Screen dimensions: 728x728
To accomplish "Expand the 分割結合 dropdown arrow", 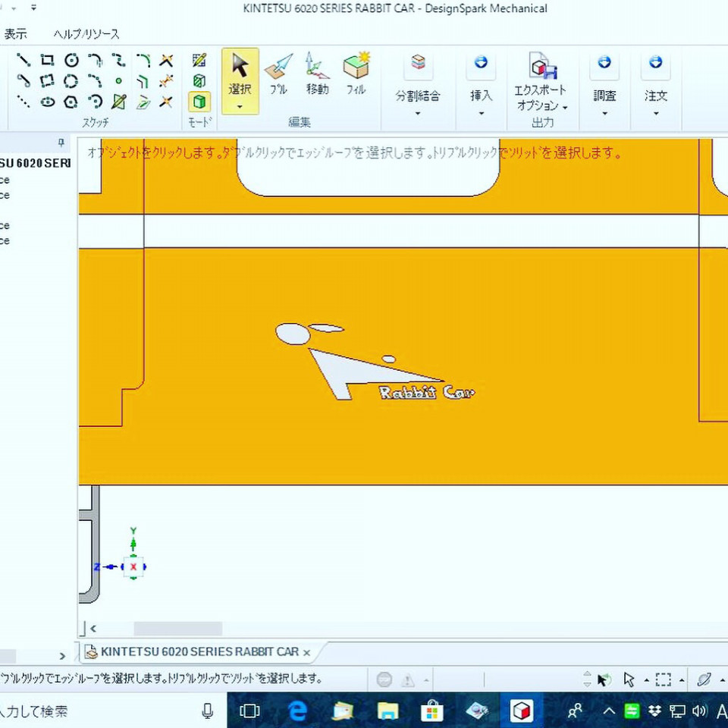I will 418,113.
